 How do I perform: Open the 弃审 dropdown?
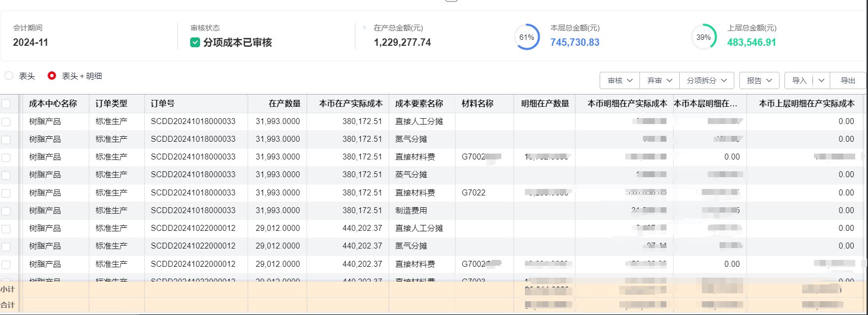click(x=659, y=80)
